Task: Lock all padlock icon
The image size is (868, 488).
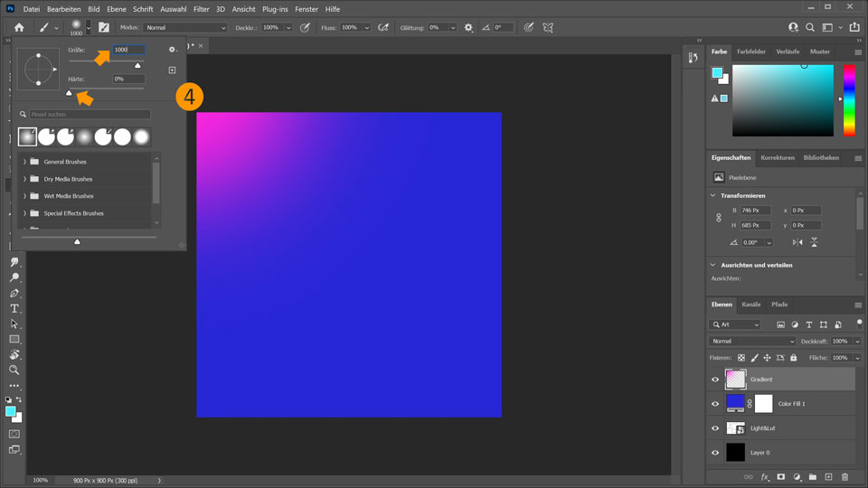Action: (793, 358)
